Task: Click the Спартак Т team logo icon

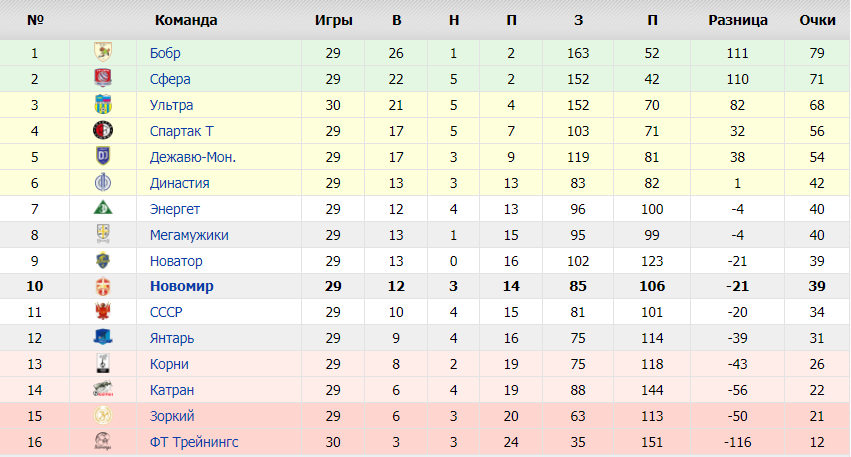Action: tap(102, 131)
